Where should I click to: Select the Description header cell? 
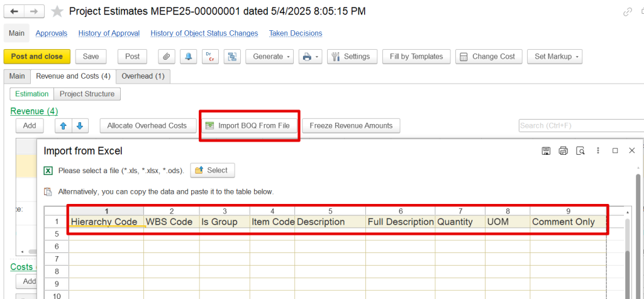coord(330,222)
